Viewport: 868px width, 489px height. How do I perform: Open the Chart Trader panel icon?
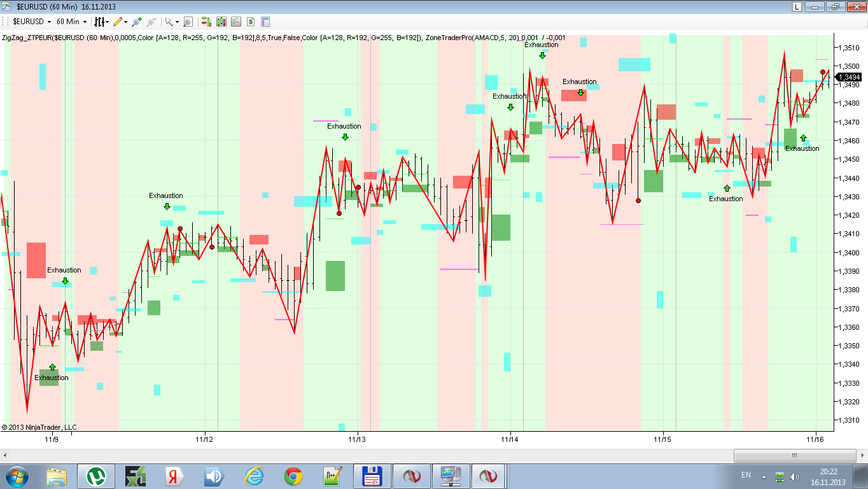point(207,22)
